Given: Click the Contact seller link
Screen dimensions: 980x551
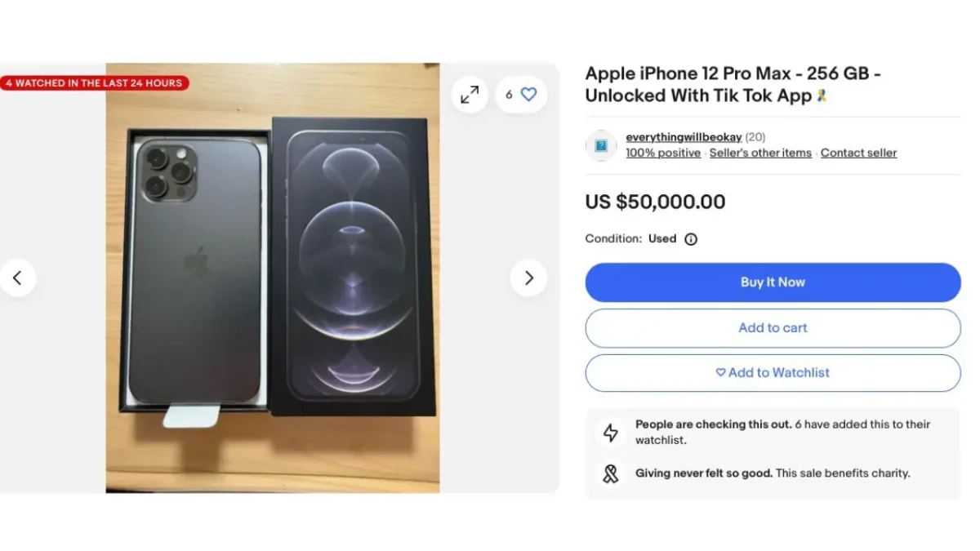Looking at the screenshot, I should pos(858,153).
